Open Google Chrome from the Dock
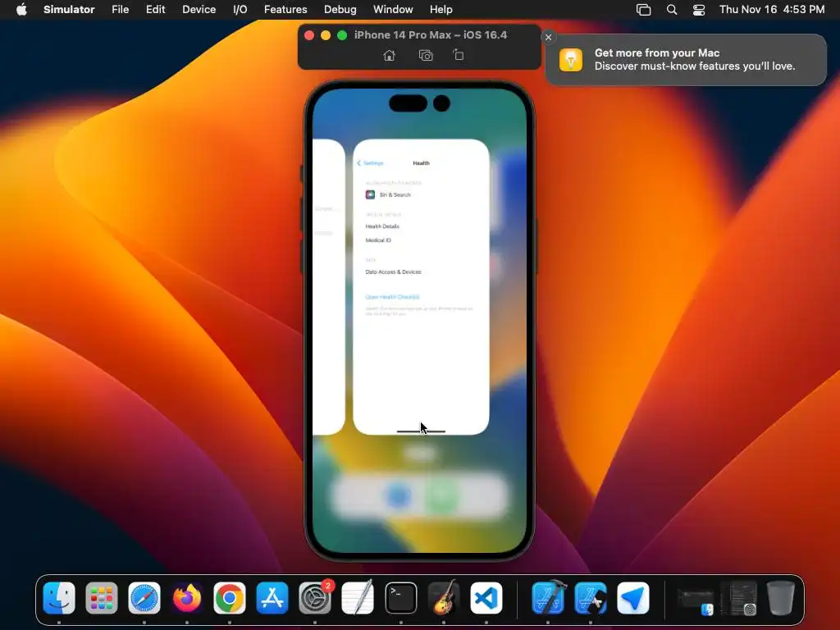 [x=230, y=598]
